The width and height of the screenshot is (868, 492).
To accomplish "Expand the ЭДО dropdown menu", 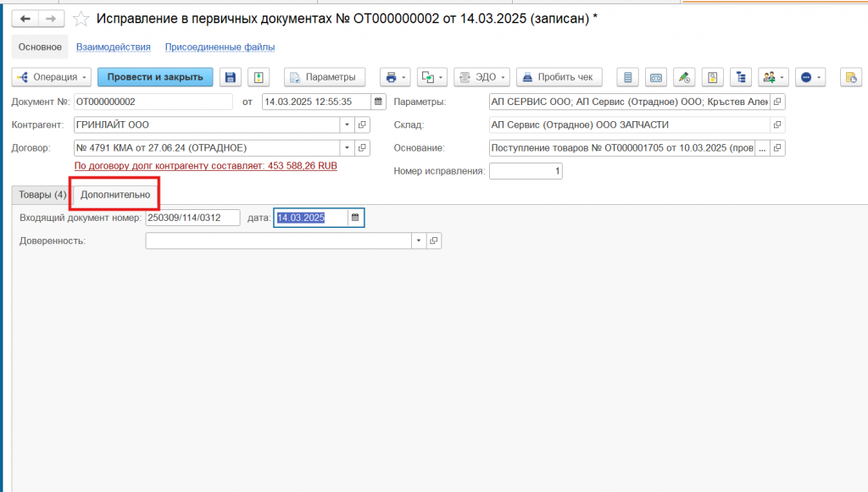I will 481,77.
